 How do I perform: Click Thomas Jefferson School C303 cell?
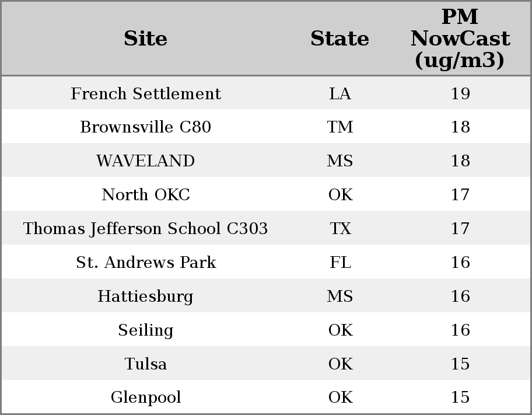[x=146, y=229]
